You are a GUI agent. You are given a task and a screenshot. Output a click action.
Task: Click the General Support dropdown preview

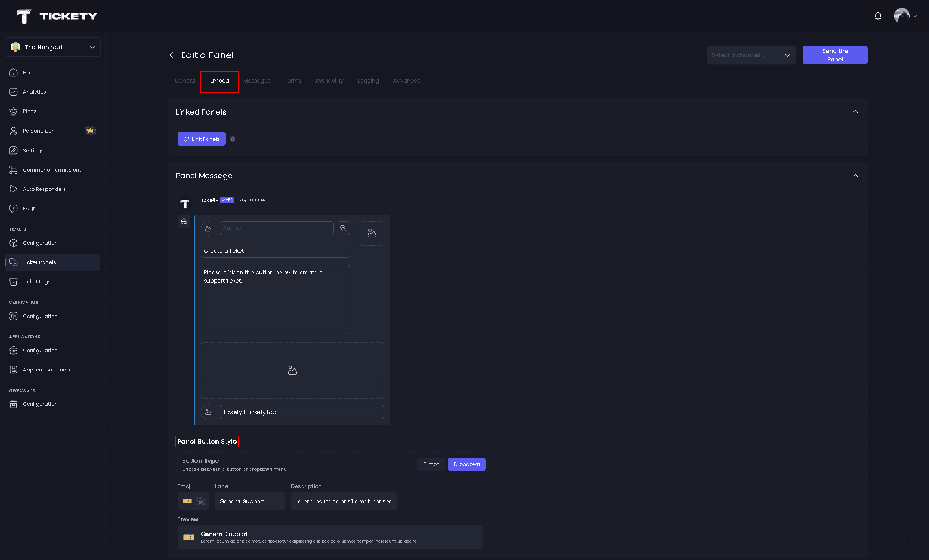pos(330,537)
